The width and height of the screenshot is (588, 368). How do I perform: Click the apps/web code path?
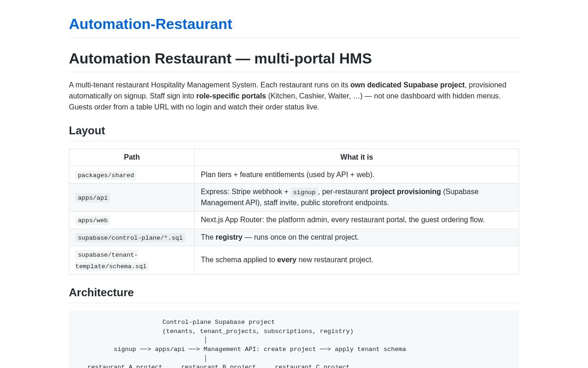93,220
